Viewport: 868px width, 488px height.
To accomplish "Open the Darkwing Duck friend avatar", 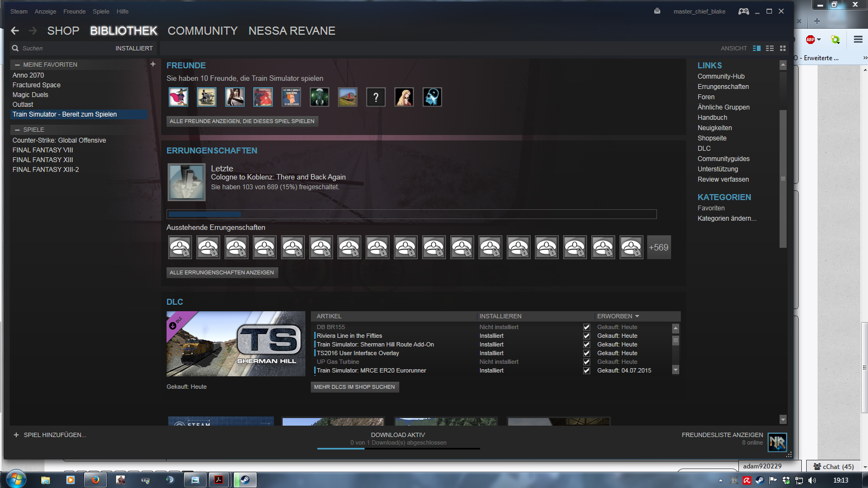I will click(x=178, y=97).
